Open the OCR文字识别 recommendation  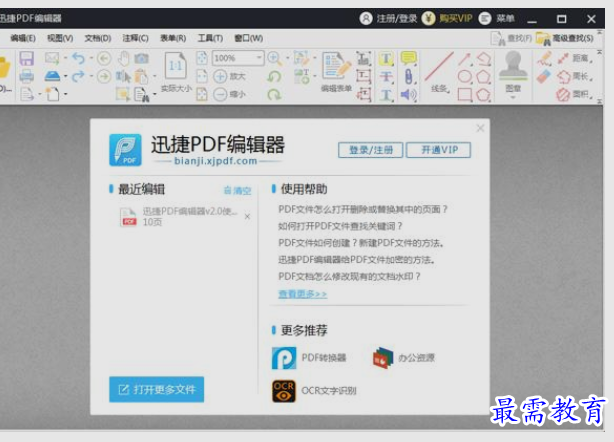click(314, 391)
